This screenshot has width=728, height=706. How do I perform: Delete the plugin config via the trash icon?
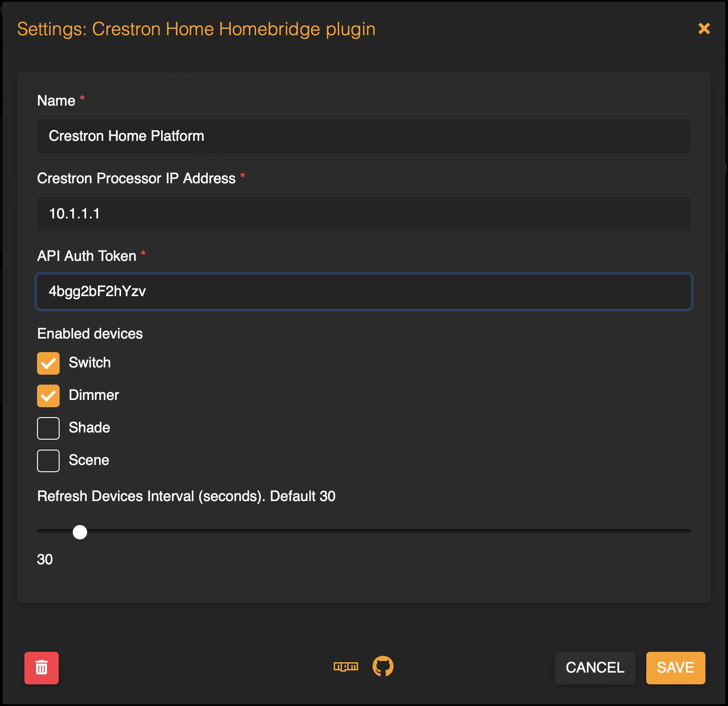(x=42, y=668)
